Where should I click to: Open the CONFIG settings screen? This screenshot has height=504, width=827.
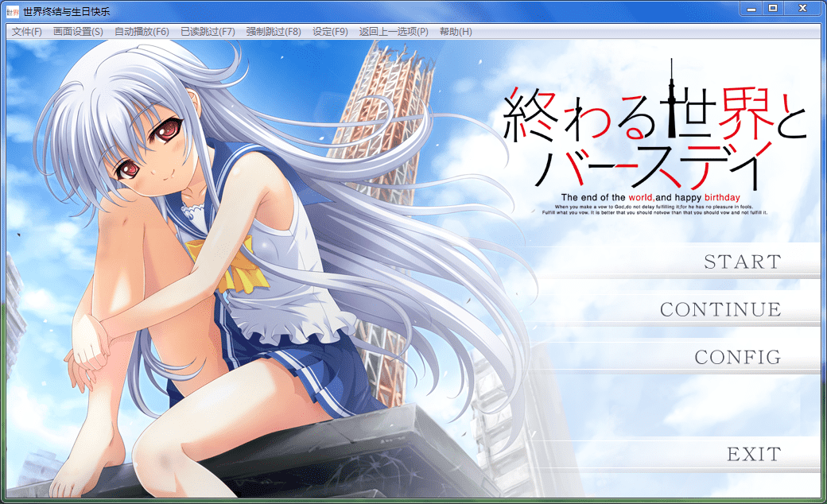pos(738,358)
